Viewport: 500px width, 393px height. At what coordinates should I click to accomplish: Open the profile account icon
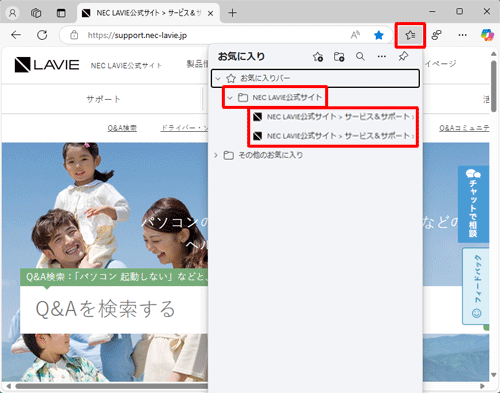pos(12,13)
